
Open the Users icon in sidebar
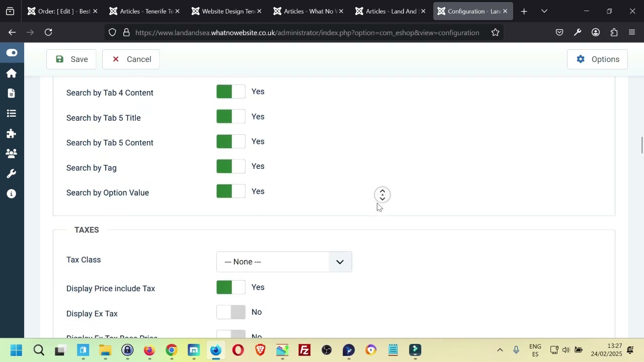(x=12, y=154)
